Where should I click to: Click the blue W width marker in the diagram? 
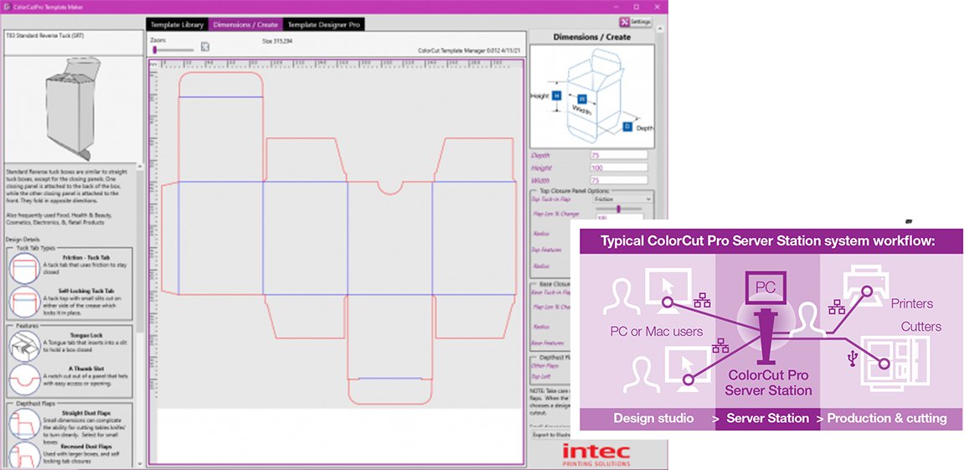tap(582, 99)
